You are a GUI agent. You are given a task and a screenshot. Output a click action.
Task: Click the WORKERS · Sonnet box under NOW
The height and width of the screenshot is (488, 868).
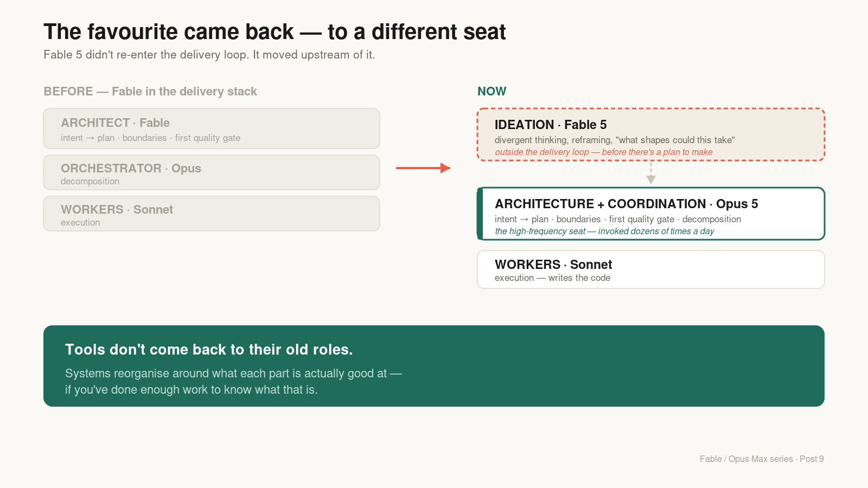coord(651,269)
